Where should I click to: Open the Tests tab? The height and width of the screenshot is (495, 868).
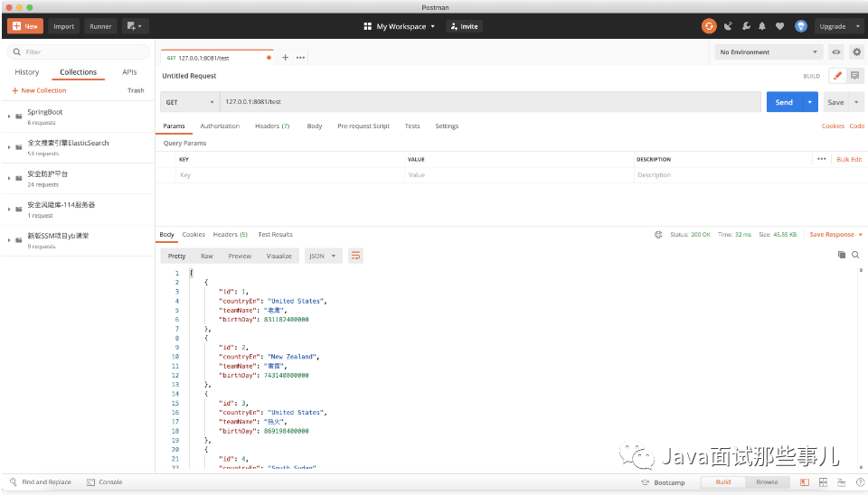point(412,126)
